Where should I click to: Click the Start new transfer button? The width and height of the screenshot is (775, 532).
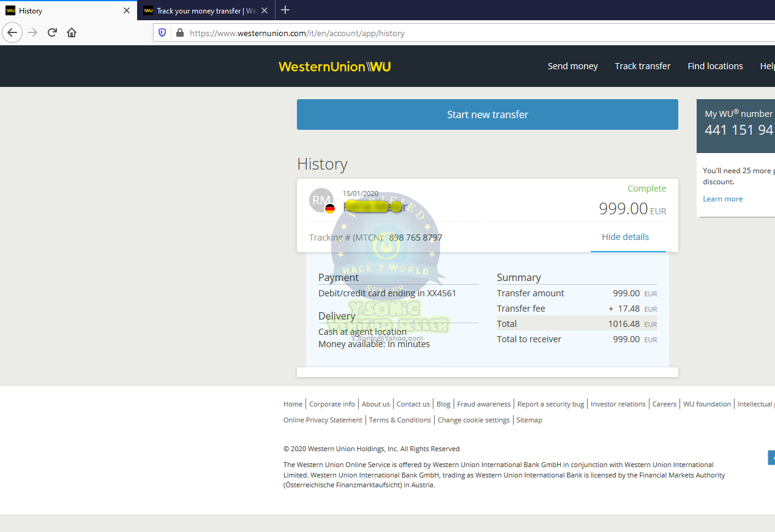tap(487, 114)
